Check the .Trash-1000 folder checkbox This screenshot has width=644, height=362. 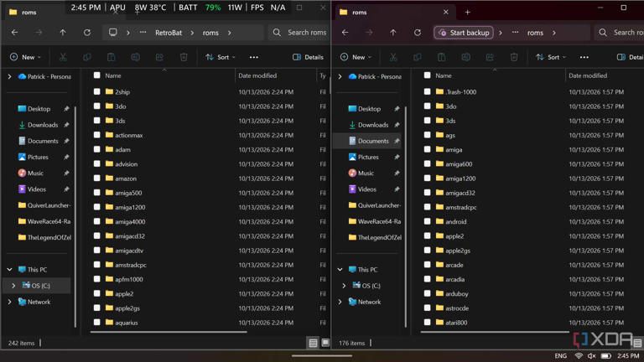pos(427,91)
